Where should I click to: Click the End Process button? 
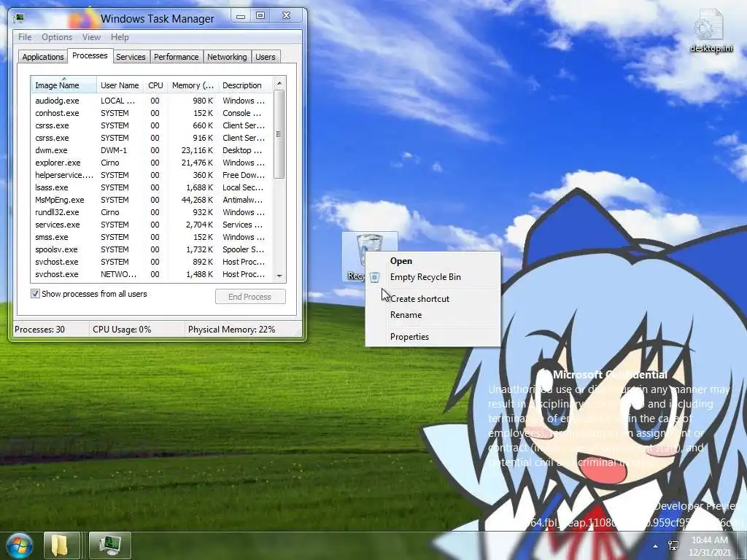click(x=250, y=297)
